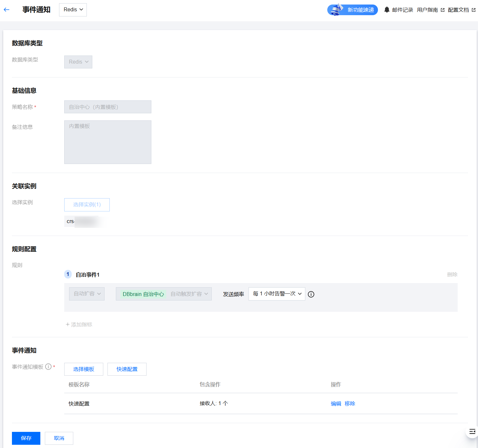This screenshot has width=478, height=448.
Task: Open the configuration docs external link
Action: pyautogui.click(x=462, y=10)
